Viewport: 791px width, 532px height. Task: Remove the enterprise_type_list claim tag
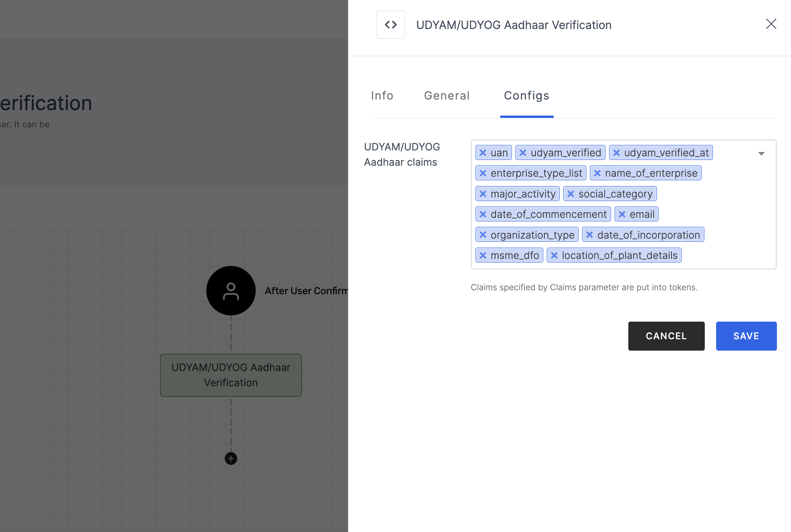(483, 173)
